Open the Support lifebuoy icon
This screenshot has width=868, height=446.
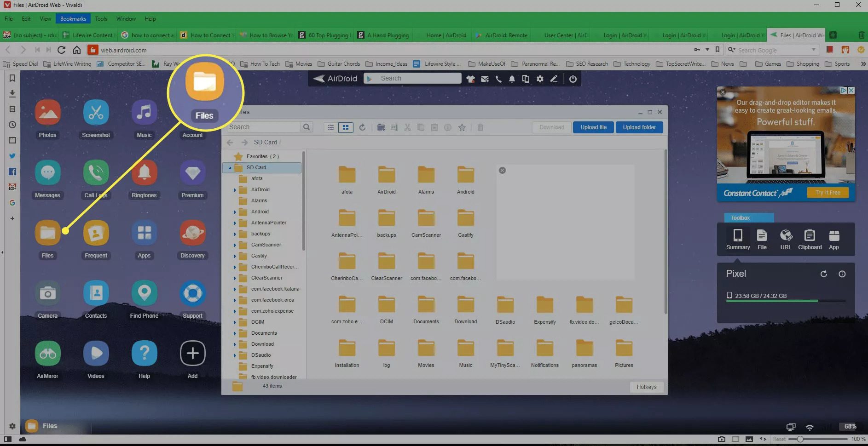tap(192, 293)
